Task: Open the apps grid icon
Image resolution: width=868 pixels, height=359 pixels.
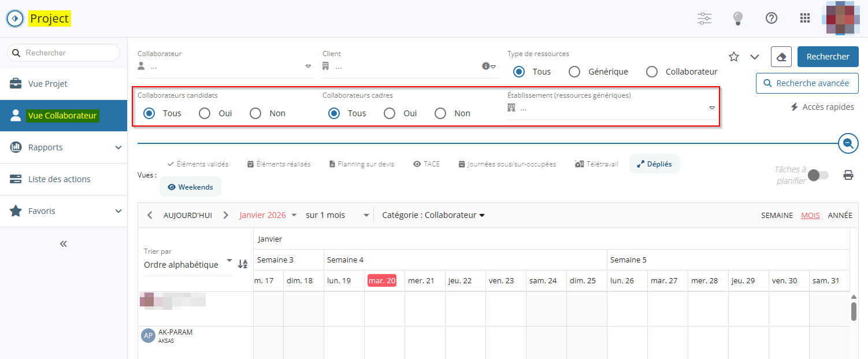Action: click(x=804, y=18)
